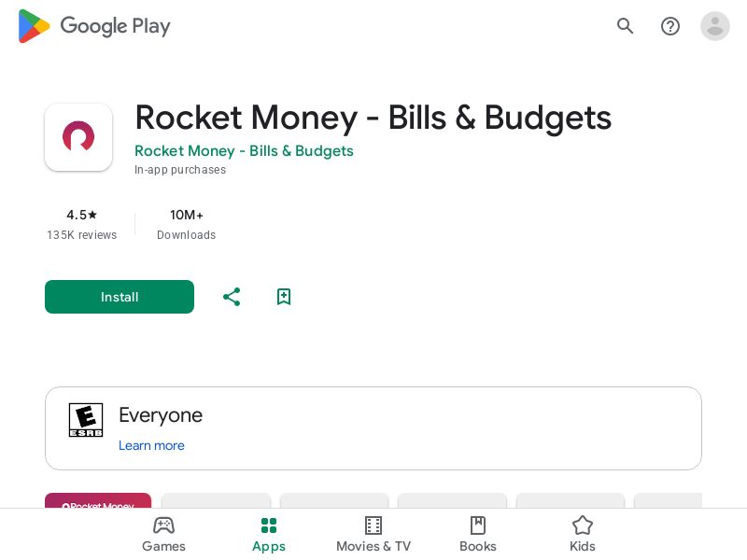
Task: Click the In-app purchases label
Action: tap(180, 170)
